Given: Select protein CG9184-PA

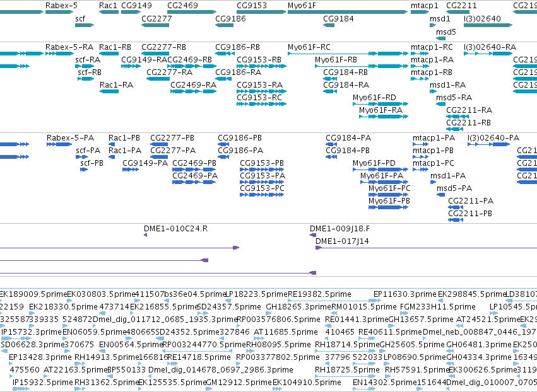Looking at the screenshot, I should 348,138.
